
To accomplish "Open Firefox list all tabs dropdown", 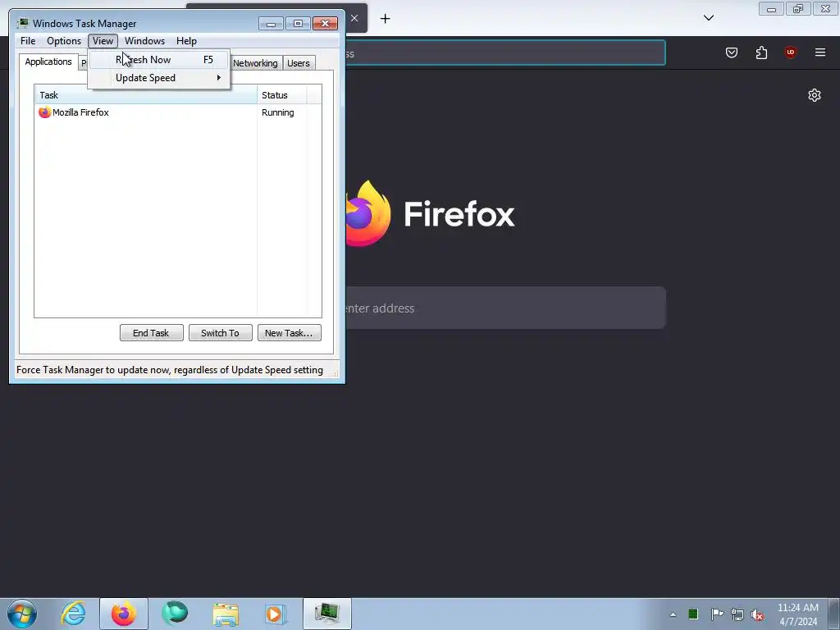I will tap(708, 18).
